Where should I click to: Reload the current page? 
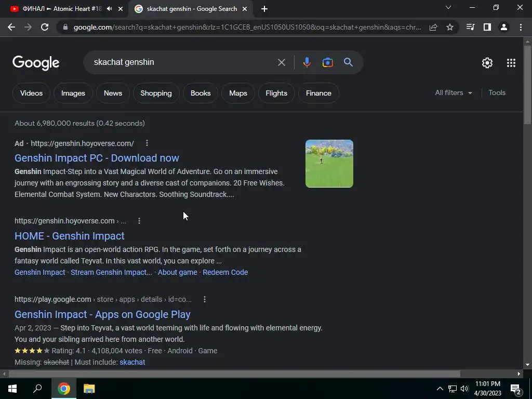pyautogui.click(x=45, y=27)
